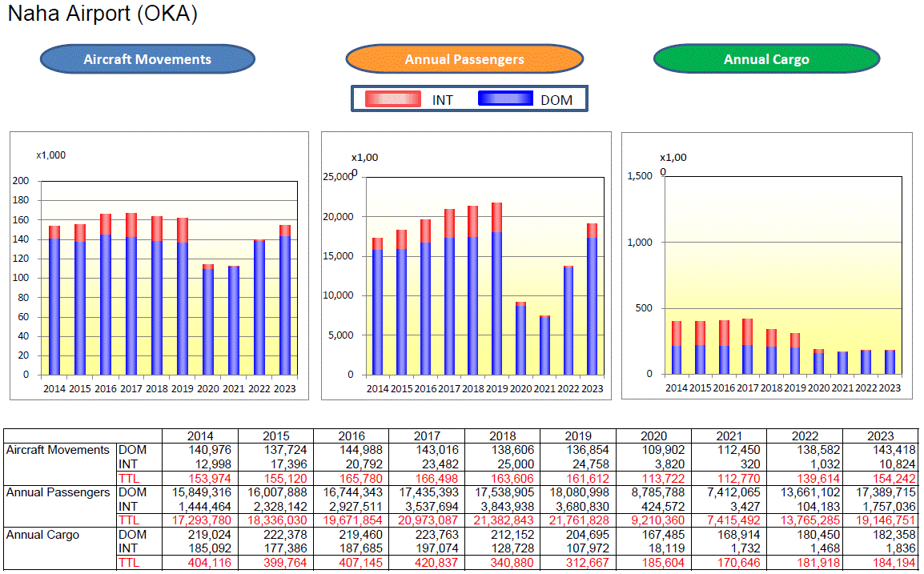The height and width of the screenshot is (574, 924).
Task: Select cell value 18,080,998
Action: pyautogui.click(x=579, y=492)
